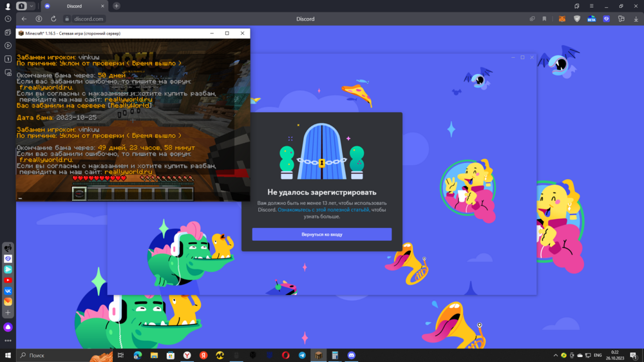The height and width of the screenshot is (362, 644).
Task: Open the tab group counter
Action: tap(21, 6)
